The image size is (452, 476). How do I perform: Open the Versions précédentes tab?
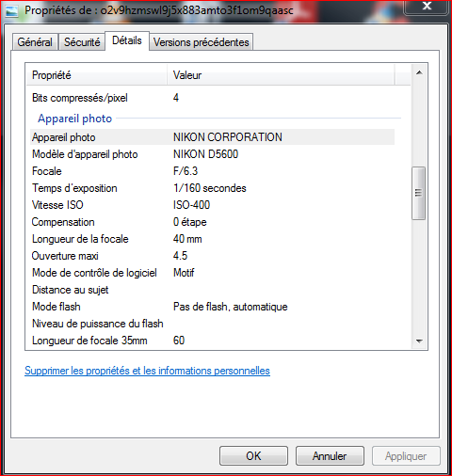(201, 42)
